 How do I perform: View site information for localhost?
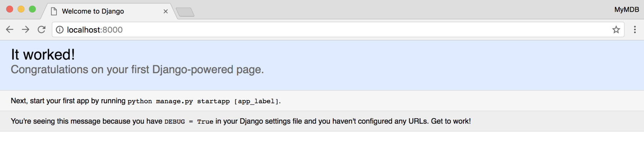60,30
